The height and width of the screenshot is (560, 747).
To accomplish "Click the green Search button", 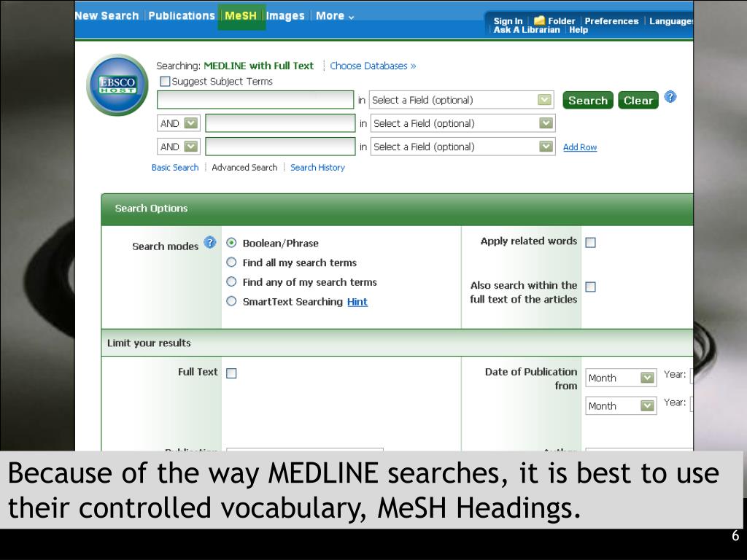I will (588, 101).
